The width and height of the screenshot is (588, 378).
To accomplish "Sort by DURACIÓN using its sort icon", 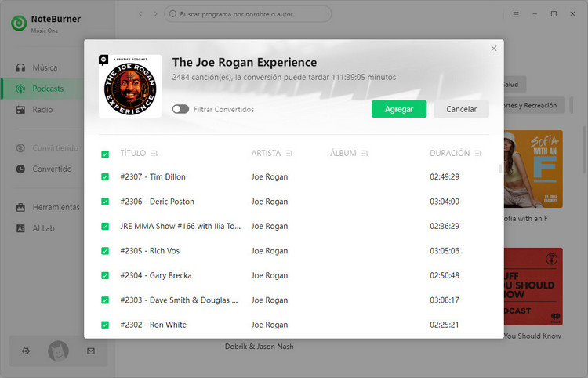I will (478, 154).
